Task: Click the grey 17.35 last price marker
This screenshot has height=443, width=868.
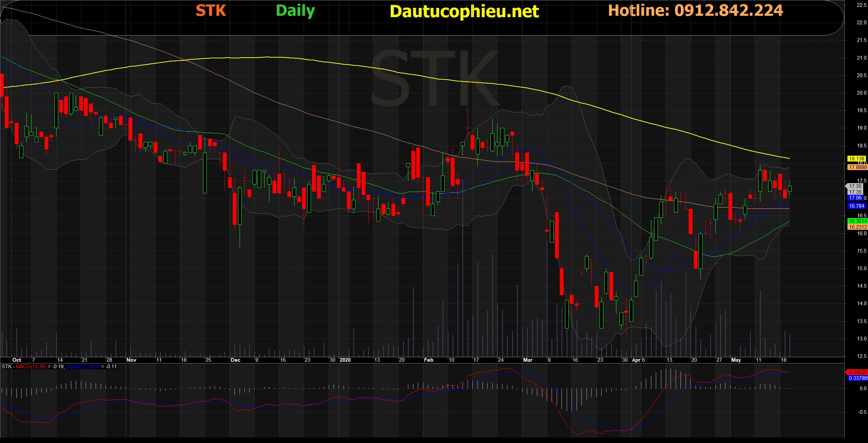Action: pyautogui.click(x=855, y=186)
